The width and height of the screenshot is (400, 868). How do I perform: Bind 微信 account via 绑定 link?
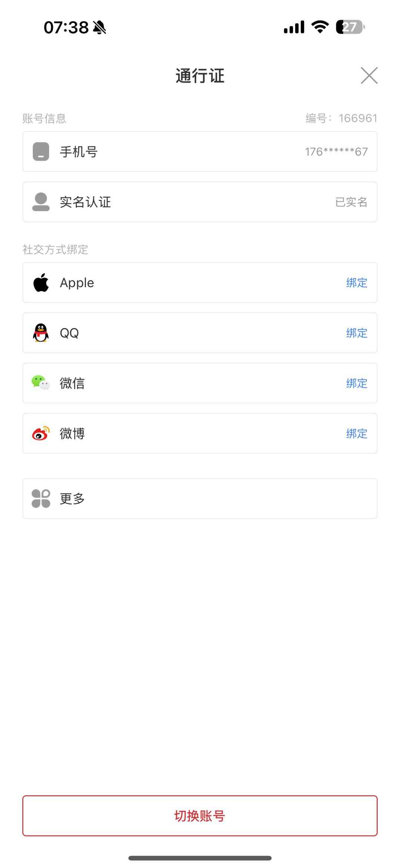[x=357, y=383]
